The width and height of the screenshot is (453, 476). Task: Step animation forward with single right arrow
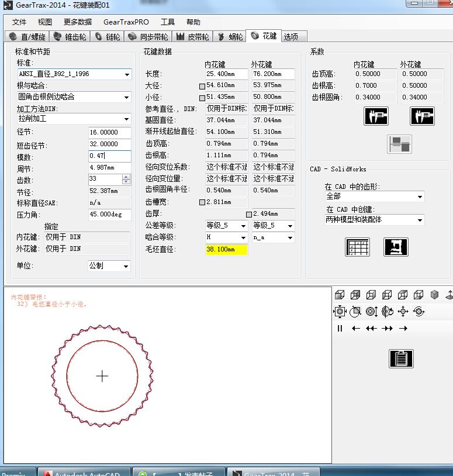pyautogui.click(x=403, y=329)
